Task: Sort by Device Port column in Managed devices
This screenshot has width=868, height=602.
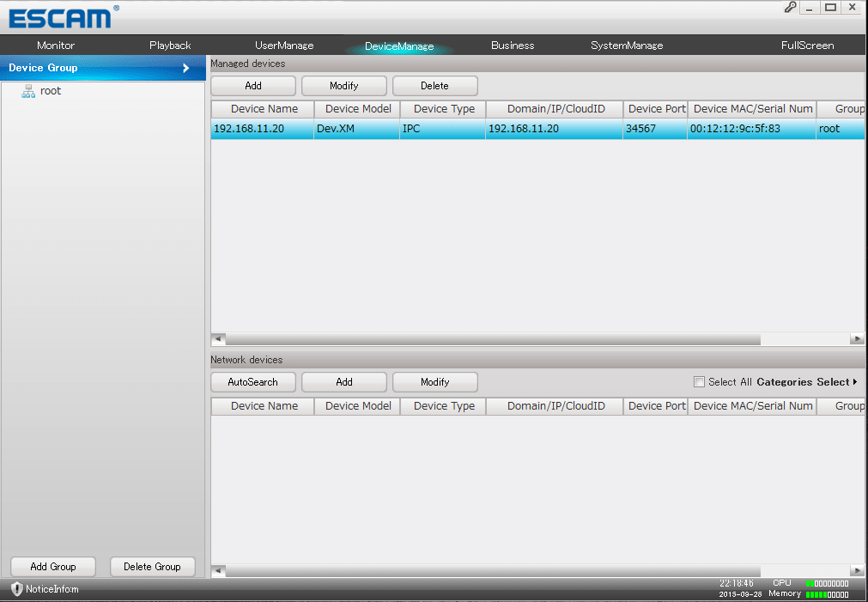Action: click(656, 109)
